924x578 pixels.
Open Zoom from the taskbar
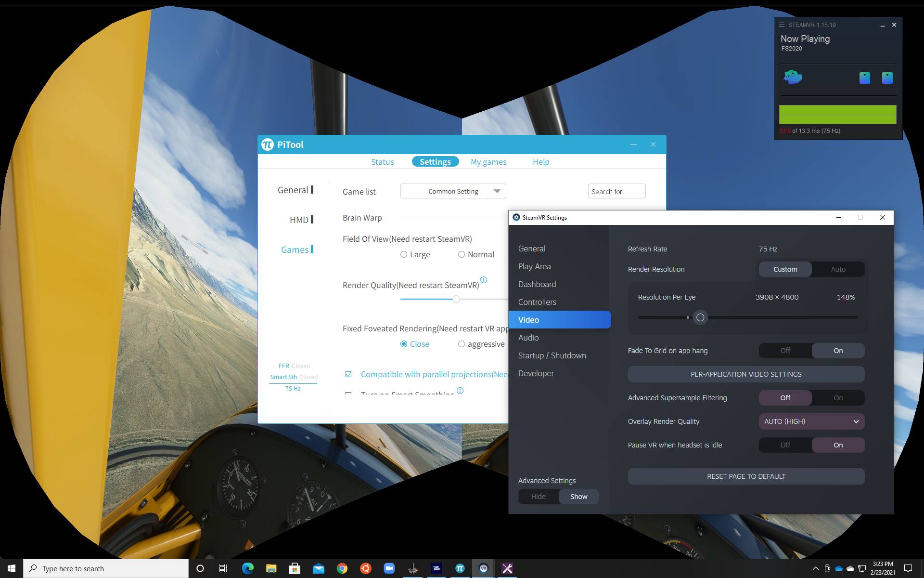tap(389, 568)
